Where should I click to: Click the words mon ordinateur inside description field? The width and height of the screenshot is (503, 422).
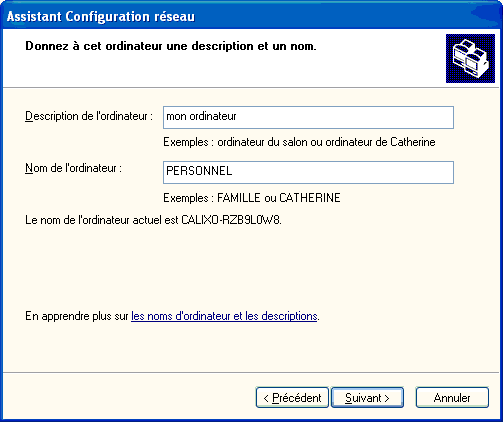coord(201,116)
